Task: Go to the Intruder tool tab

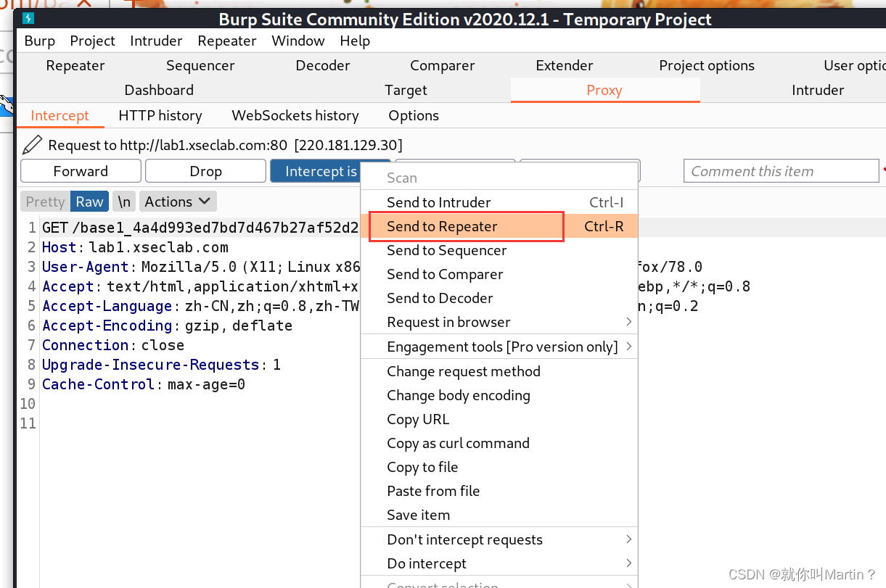Action: pos(818,90)
